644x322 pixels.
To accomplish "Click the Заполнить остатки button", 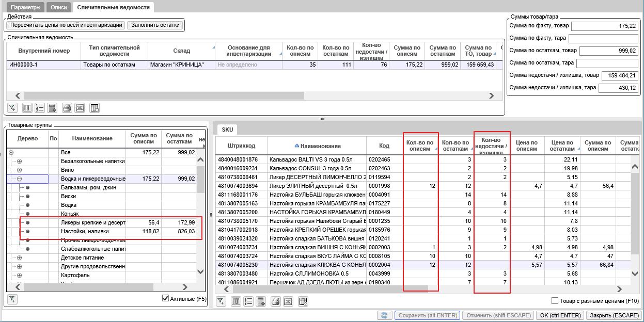I will [155, 25].
